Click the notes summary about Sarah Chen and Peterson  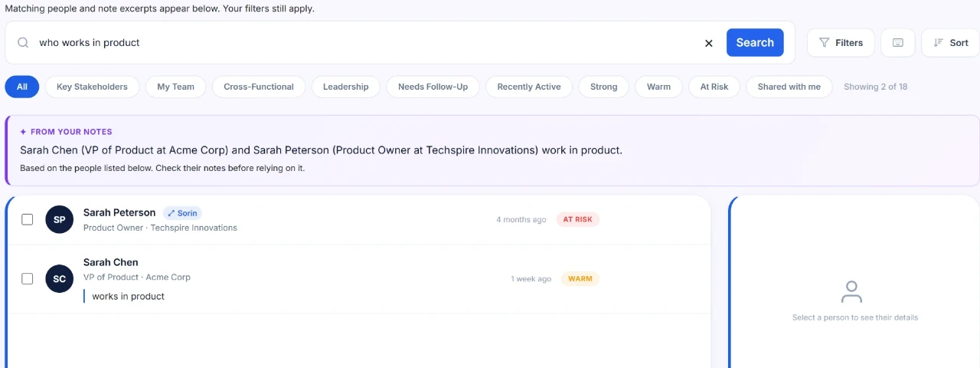[x=321, y=150]
